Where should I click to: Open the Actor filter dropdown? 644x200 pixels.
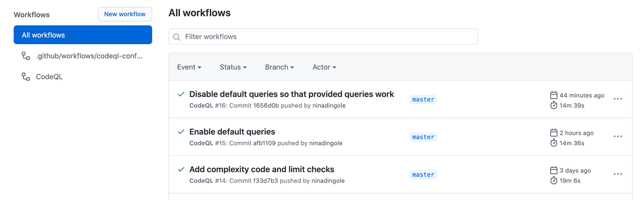click(x=324, y=67)
